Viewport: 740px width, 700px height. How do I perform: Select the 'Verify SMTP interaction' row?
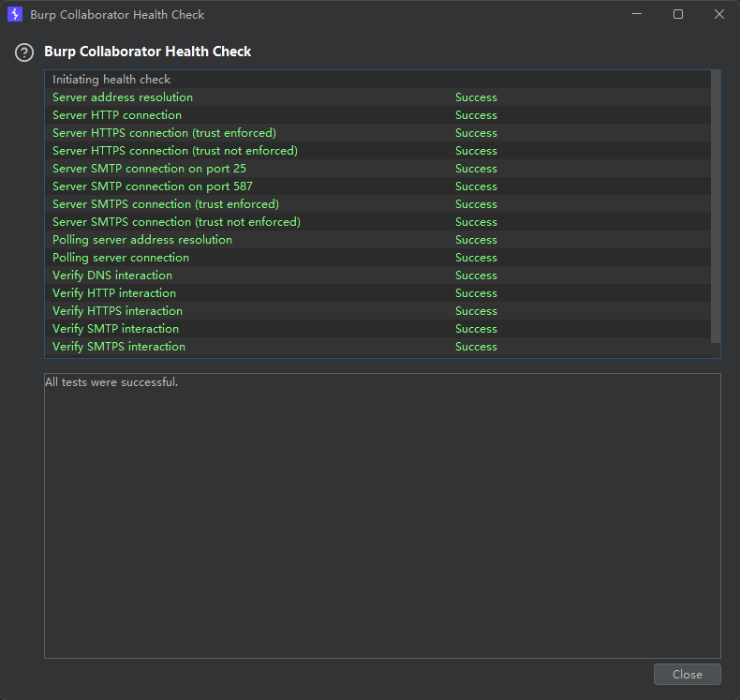tap(377, 329)
